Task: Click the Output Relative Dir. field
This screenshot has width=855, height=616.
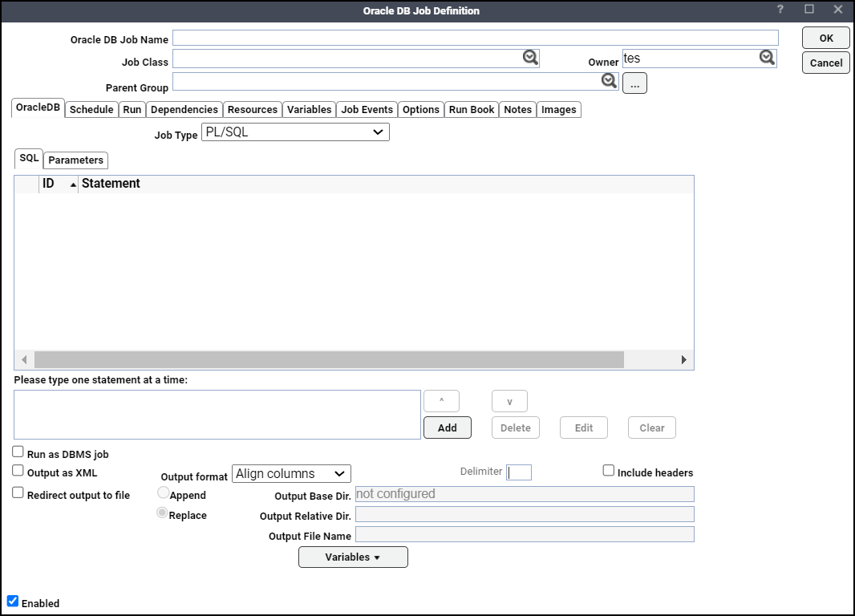Action: pyautogui.click(x=525, y=514)
